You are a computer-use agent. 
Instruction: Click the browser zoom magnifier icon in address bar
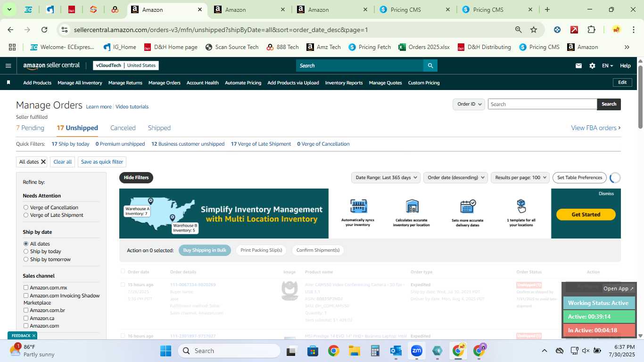519,30
